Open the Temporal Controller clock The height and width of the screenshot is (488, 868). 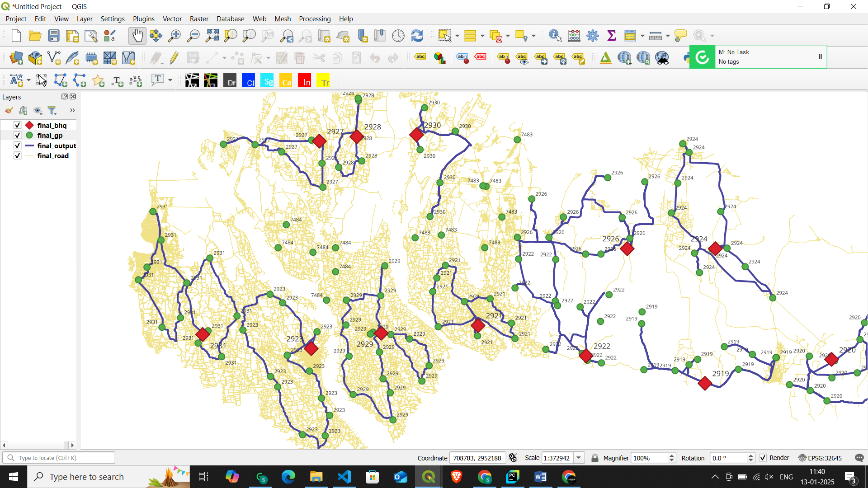398,36
